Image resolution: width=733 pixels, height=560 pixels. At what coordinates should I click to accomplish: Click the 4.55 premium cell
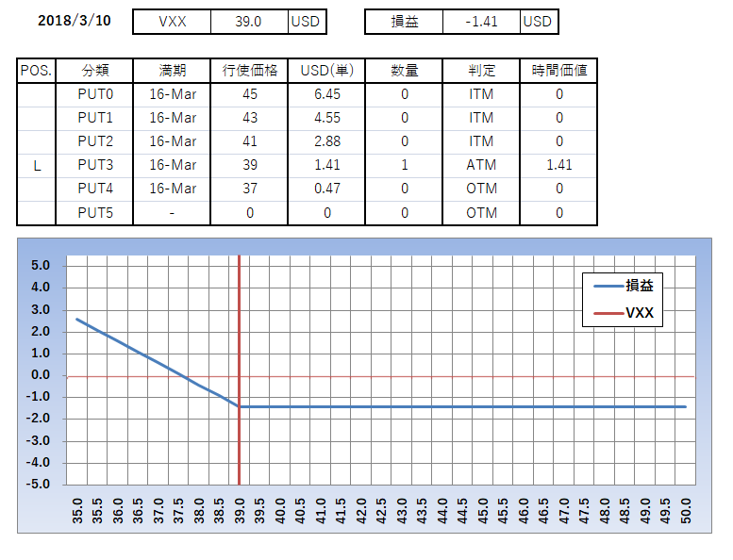click(326, 118)
